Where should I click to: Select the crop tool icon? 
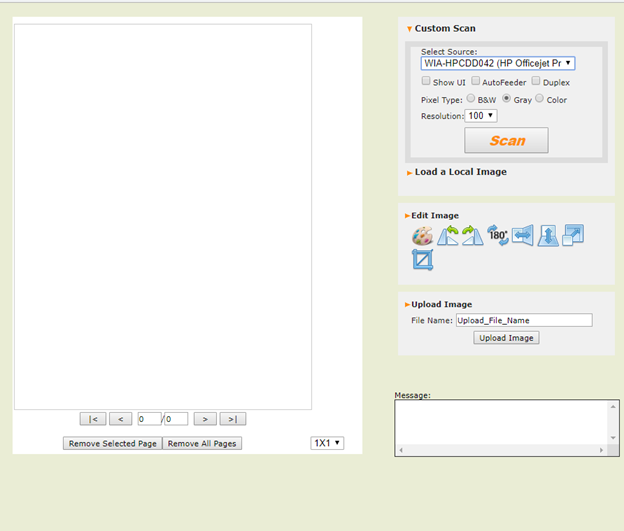(423, 260)
